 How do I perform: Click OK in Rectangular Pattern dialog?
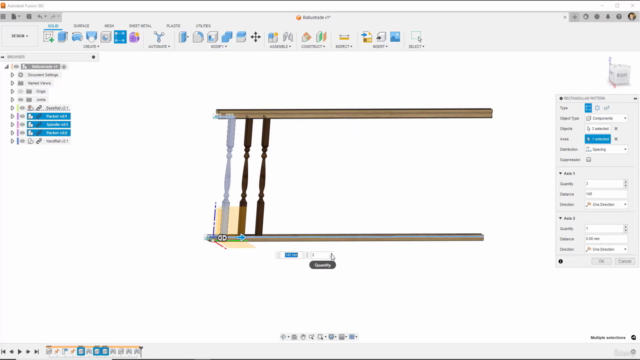point(601,261)
